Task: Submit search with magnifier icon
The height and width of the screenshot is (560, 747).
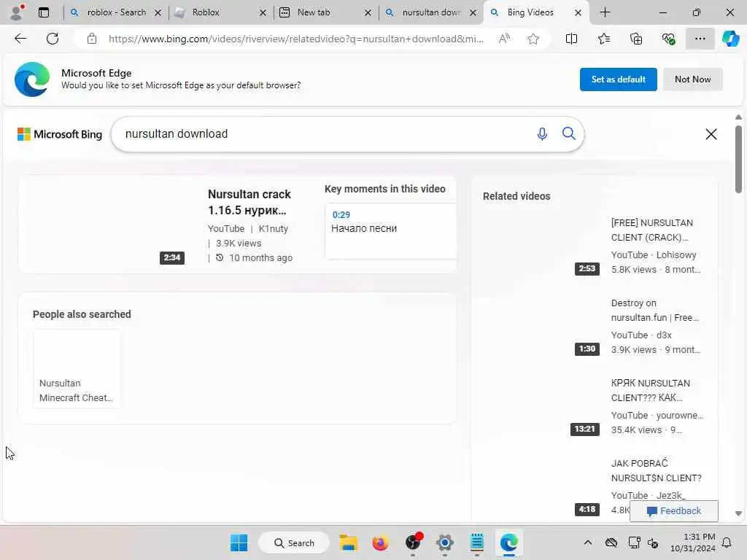Action: (x=568, y=134)
